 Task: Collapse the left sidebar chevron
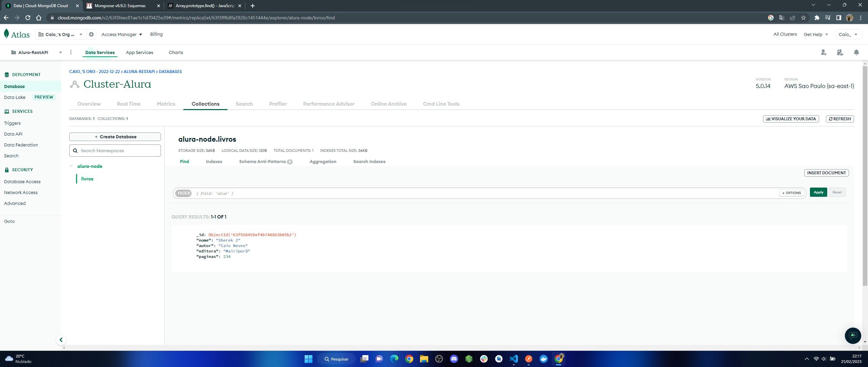coord(61,340)
